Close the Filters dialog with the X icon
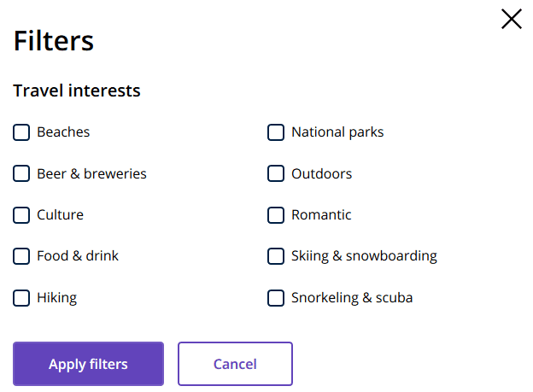 pyautogui.click(x=512, y=19)
